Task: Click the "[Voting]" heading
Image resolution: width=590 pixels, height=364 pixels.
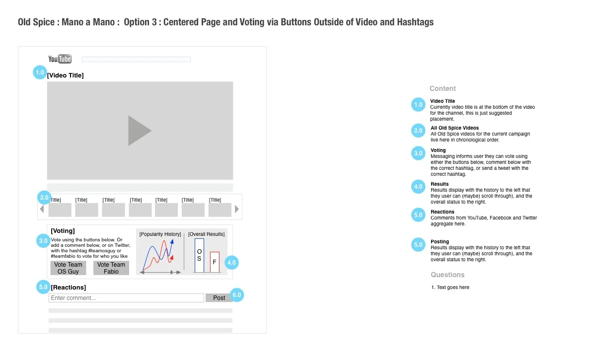Action: click(x=63, y=231)
